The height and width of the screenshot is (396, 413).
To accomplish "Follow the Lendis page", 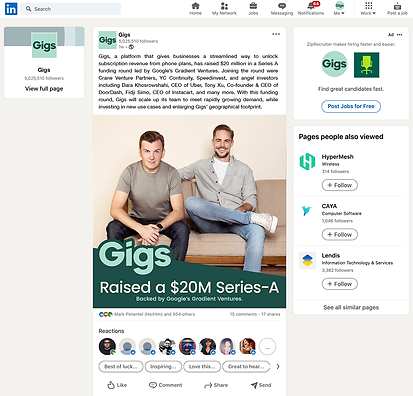I will click(x=340, y=284).
